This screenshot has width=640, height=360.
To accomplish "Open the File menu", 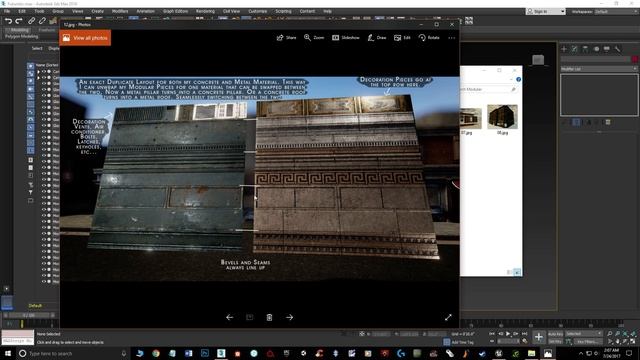I will (x=7, y=11).
